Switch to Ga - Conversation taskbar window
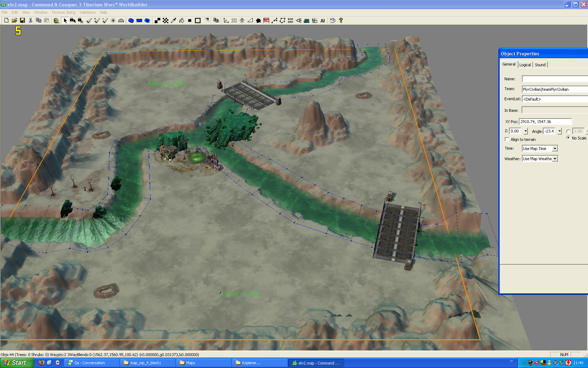Viewport: 588px width, 368px height. (x=92, y=363)
